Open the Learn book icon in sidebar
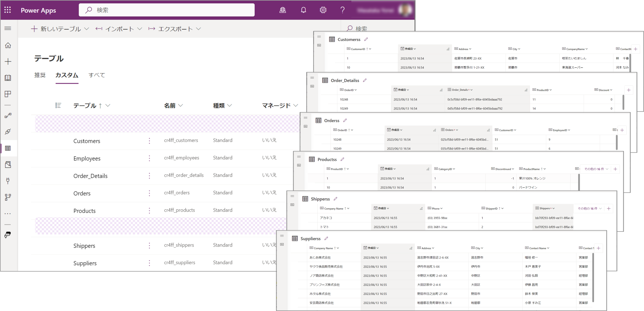The height and width of the screenshot is (311, 644). click(x=8, y=78)
